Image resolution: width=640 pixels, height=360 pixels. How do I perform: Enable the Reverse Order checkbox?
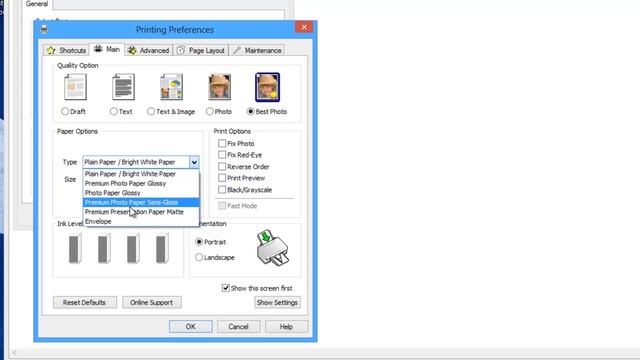click(x=222, y=167)
